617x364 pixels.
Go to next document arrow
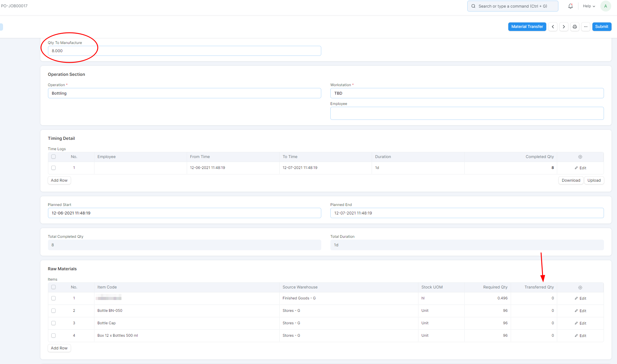tap(564, 27)
